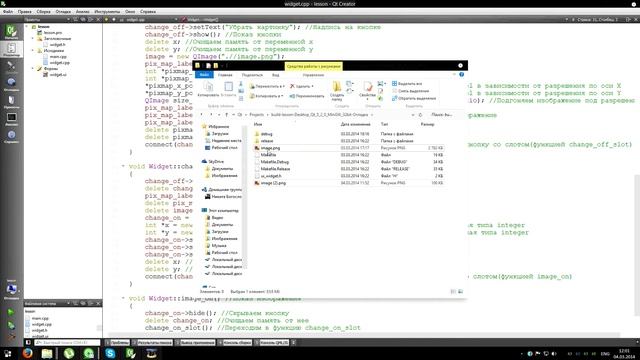
Task: Switch to the Share ribbon tab in Explorer
Action: click(x=252, y=75)
